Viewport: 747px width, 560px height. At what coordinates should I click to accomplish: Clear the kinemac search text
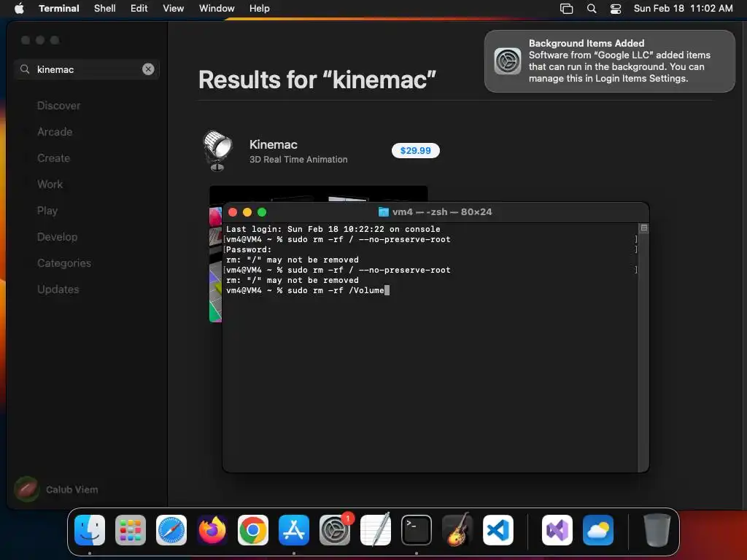[148, 69]
